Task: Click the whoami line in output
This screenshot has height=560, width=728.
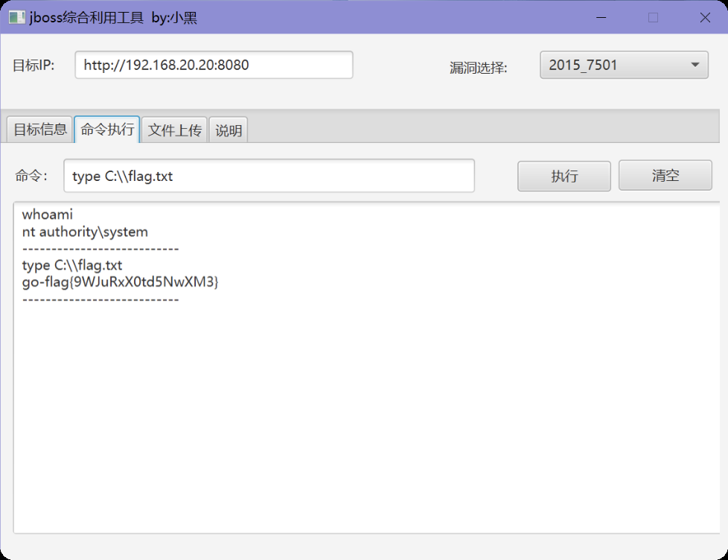Action: coord(48,215)
